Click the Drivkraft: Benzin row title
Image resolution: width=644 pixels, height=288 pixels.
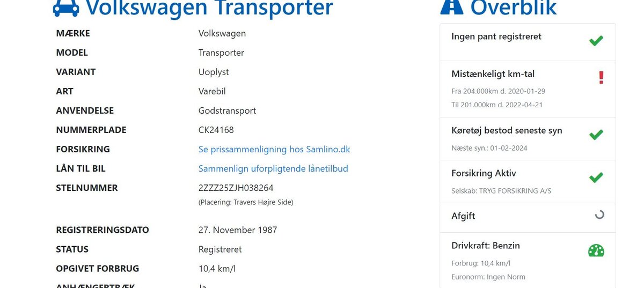(x=485, y=246)
